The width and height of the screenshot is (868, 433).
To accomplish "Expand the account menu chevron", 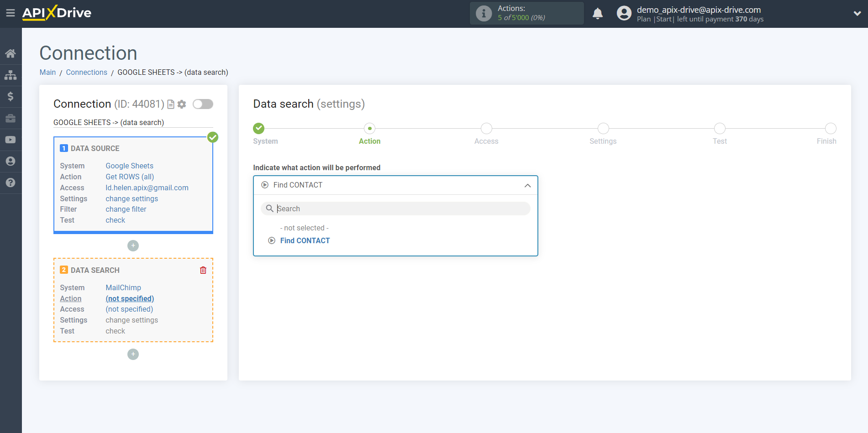I will point(857,14).
